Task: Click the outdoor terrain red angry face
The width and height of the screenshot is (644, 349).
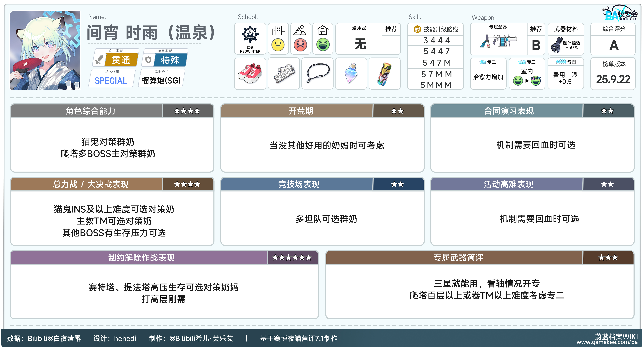Action: [x=301, y=45]
